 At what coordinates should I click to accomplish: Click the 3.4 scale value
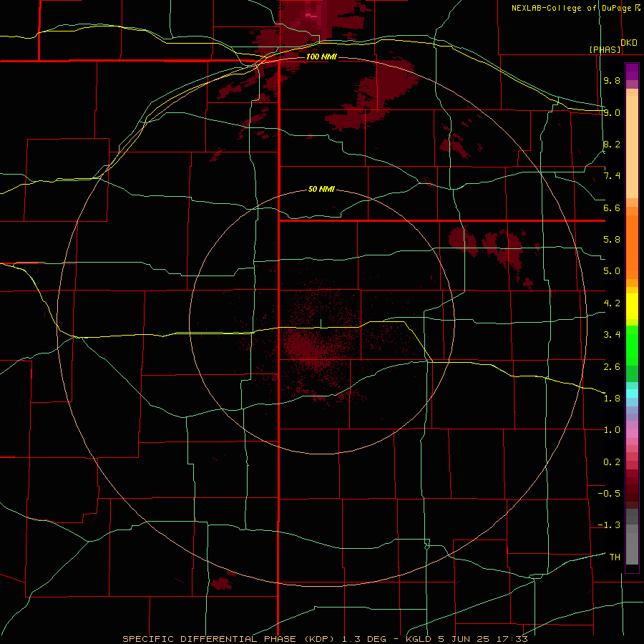pos(612,335)
